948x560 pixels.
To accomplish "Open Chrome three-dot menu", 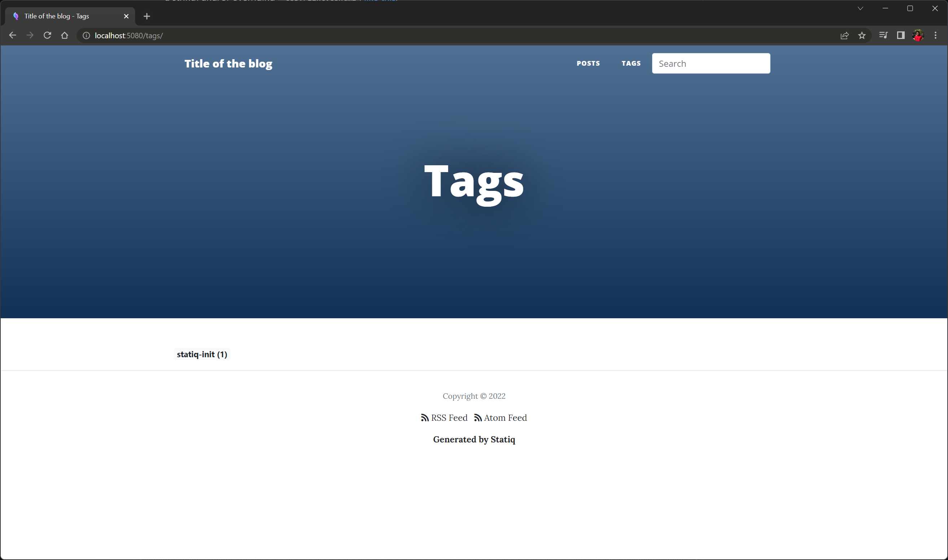I will (x=935, y=35).
